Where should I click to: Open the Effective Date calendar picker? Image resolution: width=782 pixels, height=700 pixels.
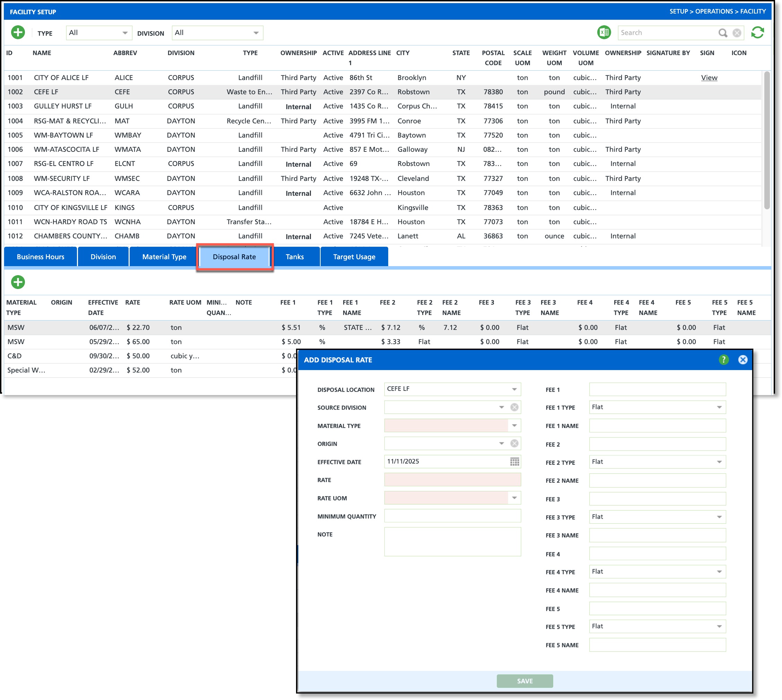pos(514,462)
